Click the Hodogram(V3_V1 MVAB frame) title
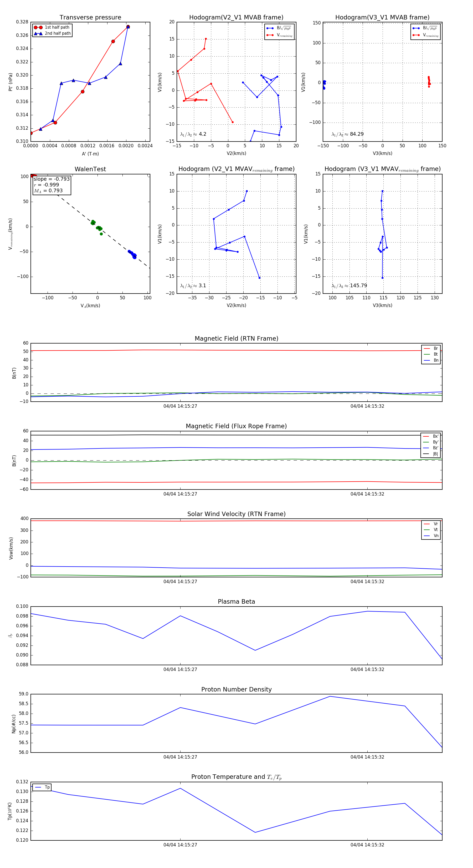The height and width of the screenshot is (868, 473). [x=382, y=18]
